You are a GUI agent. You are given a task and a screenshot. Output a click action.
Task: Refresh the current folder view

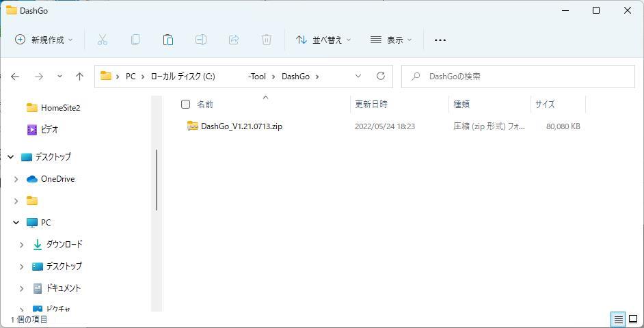click(381, 76)
